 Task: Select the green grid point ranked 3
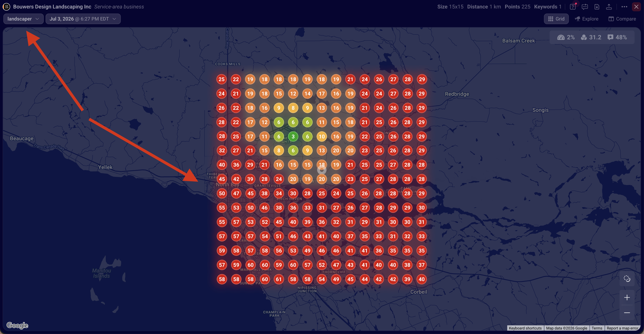293,137
